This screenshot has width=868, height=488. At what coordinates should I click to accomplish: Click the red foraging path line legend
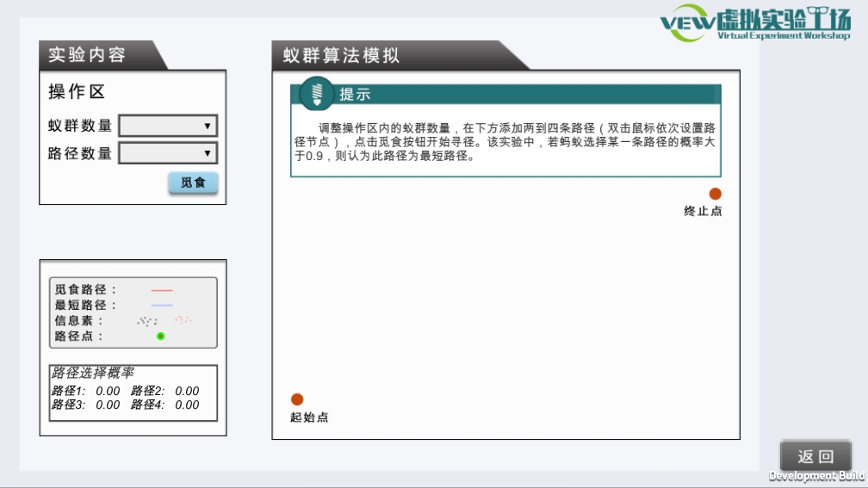(x=162, y=291)
